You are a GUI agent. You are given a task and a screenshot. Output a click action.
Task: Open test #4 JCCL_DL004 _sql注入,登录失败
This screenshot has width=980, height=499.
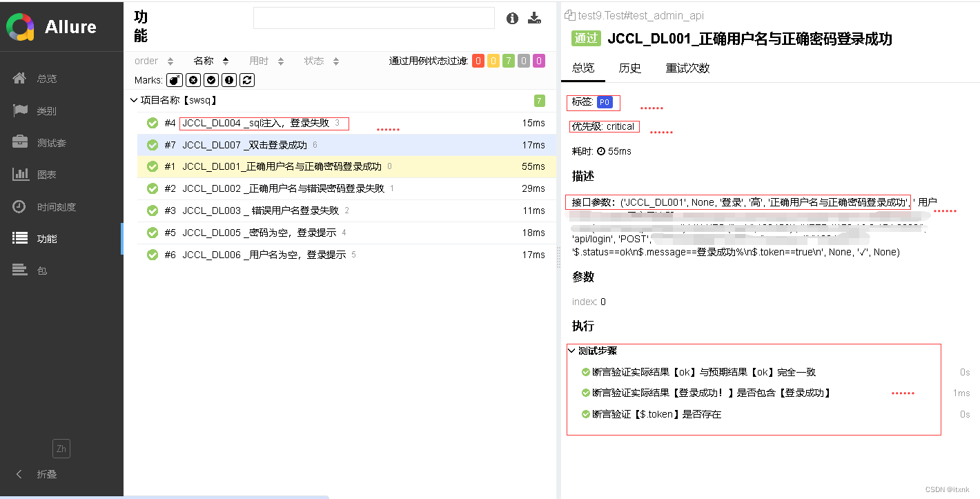coord(346,123)
